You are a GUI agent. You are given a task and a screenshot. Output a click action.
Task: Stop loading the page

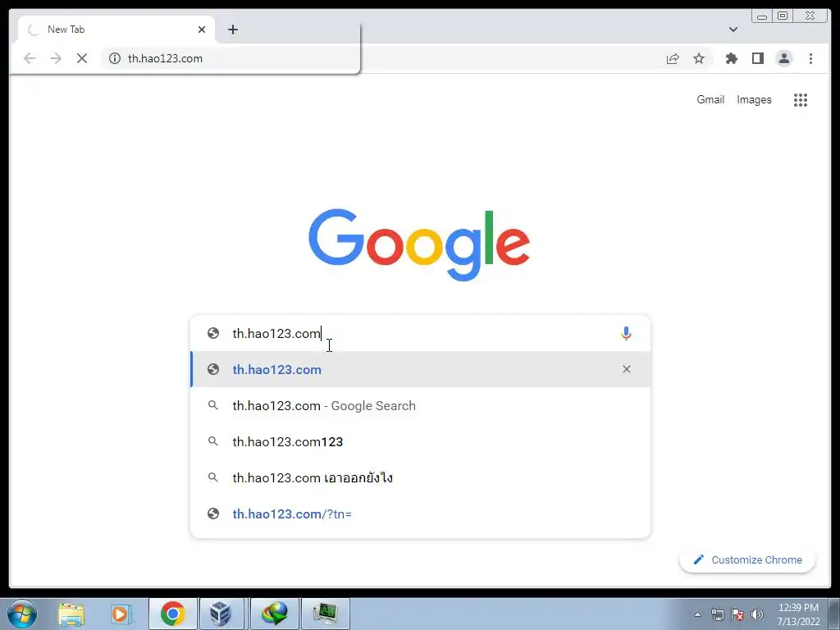coord(82,58)
